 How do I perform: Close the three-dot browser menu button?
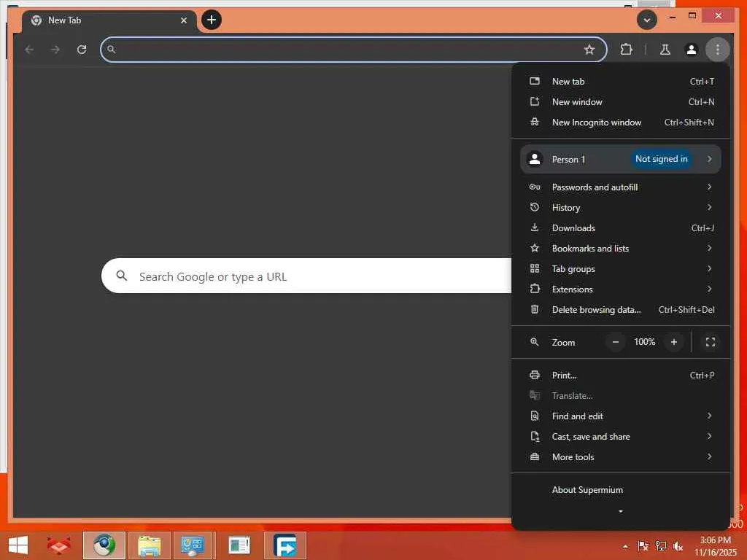coord(718,50)
